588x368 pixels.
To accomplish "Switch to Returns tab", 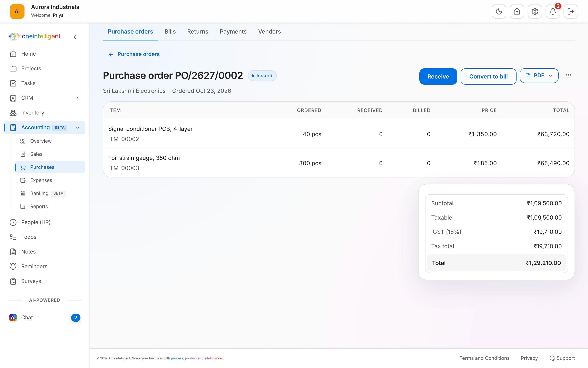I will (198, 32).
